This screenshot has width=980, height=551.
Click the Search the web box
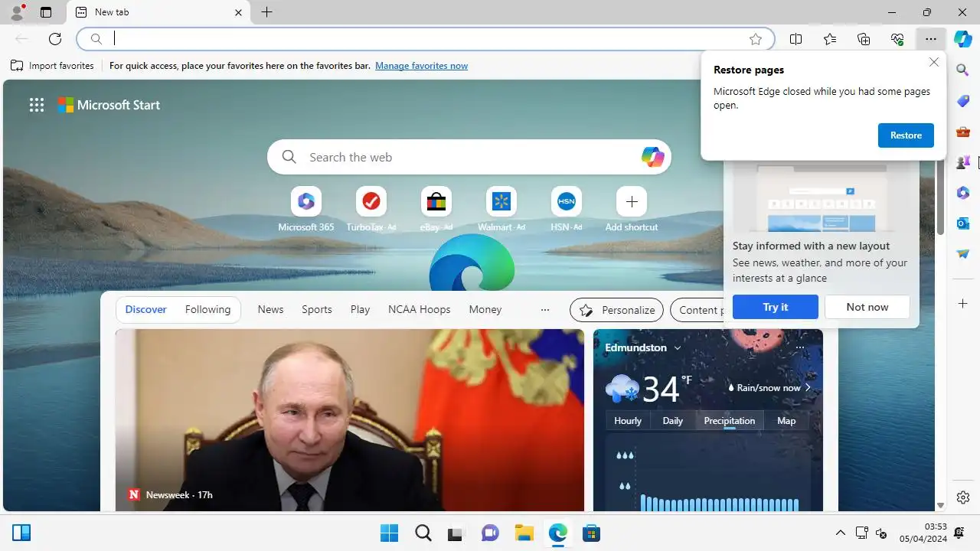click(x=469, y=157)
